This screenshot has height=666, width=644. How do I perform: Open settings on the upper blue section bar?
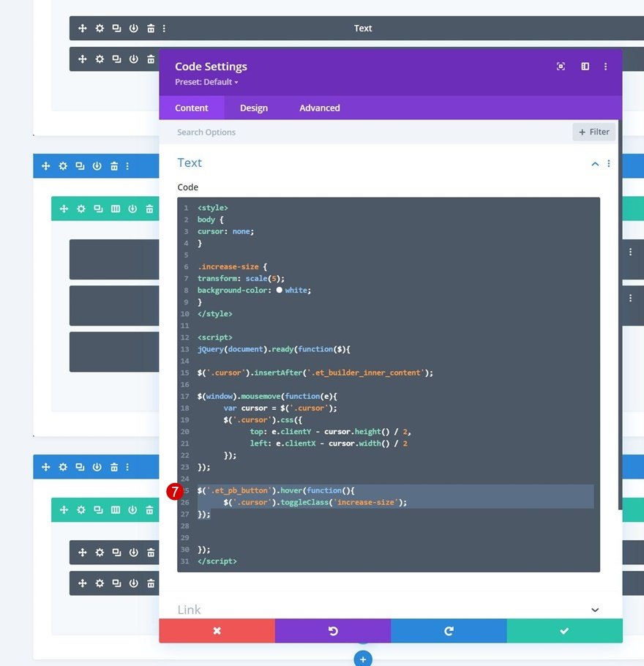63,166
